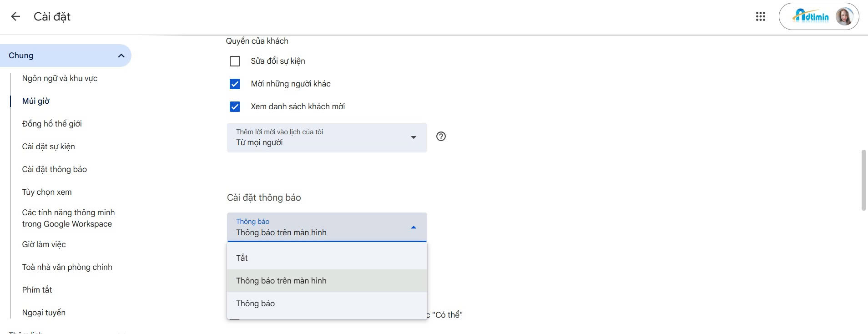Collapse the Chung section chevron

coord(121,56)
